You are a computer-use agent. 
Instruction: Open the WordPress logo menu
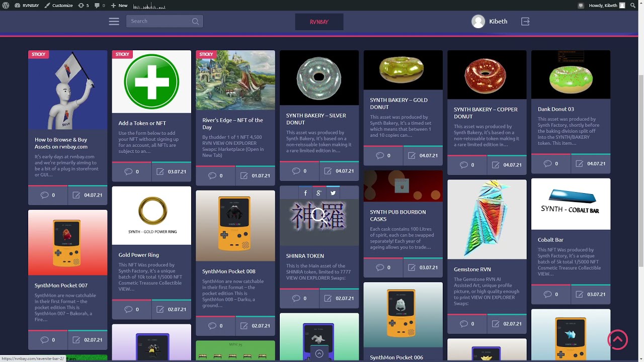[6, 6]
